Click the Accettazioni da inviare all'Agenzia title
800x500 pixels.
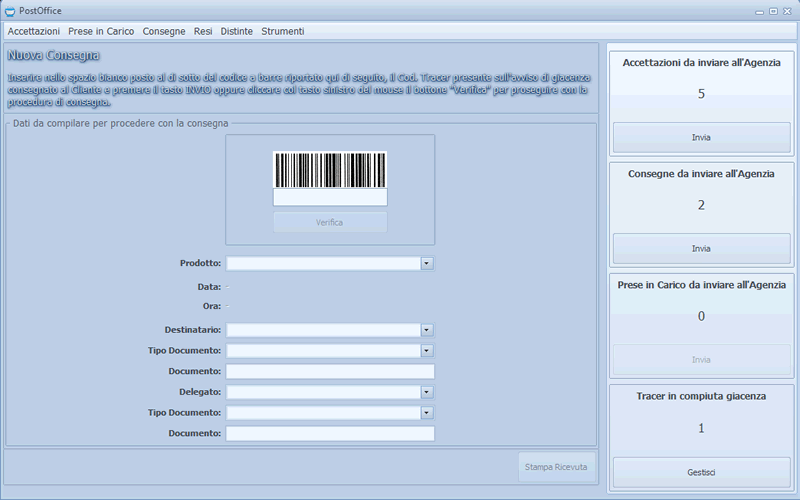click(x=702, y=63)
